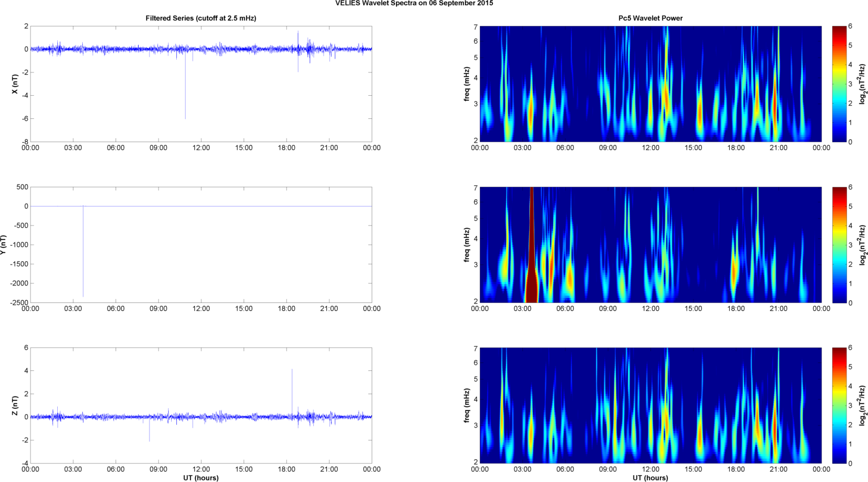Select the 'Filtered Series (cutoff at 2.5 mHz)' heading
Viewport: 868px width, 482px height.
(201, 18)
